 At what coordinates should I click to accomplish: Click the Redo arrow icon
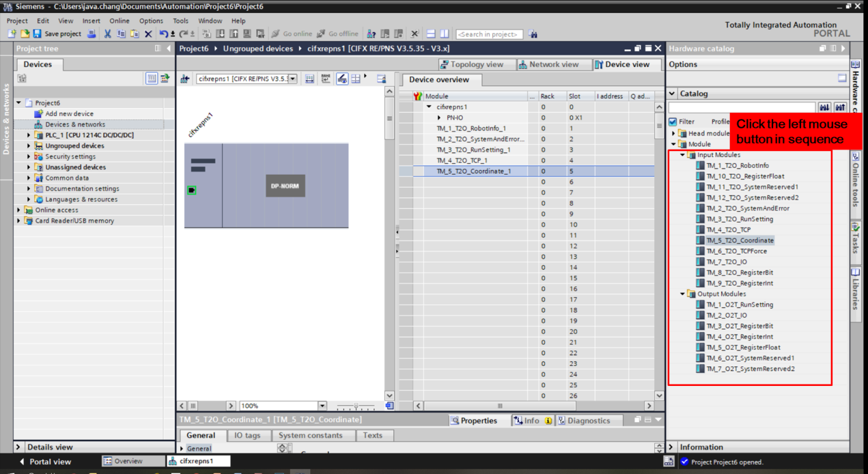(184, 33)
